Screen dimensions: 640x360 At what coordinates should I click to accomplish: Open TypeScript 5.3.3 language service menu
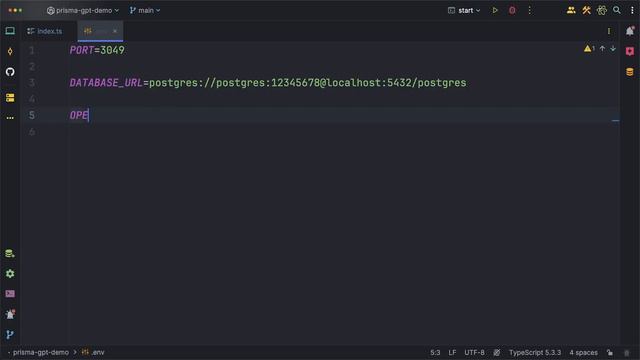(535, 353)
